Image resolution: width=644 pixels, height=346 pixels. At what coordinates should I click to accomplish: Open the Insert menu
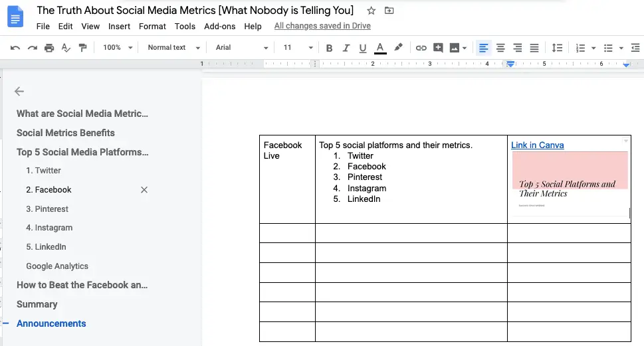pos(119,27)
